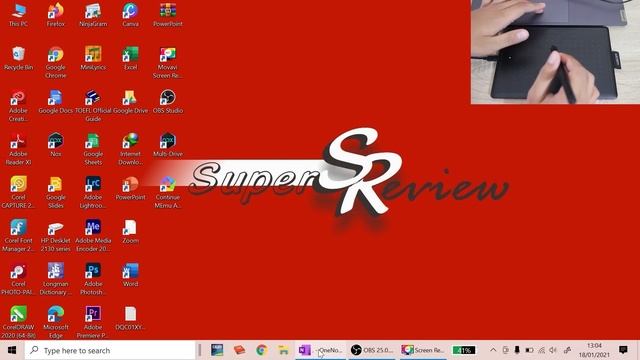Select the PowerPoint shortcut beside Adobe Lightroom
The height and width of the screenshot is (360, 640).
130,188
